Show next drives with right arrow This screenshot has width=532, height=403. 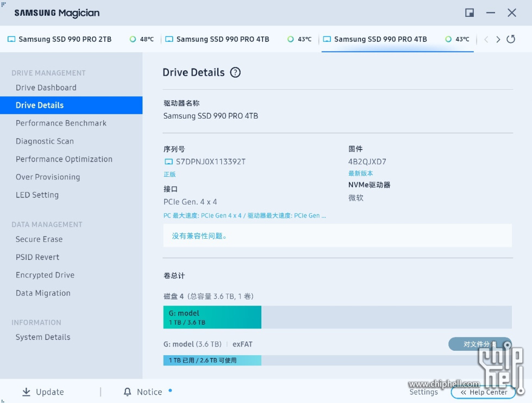[x=498, y=39]
